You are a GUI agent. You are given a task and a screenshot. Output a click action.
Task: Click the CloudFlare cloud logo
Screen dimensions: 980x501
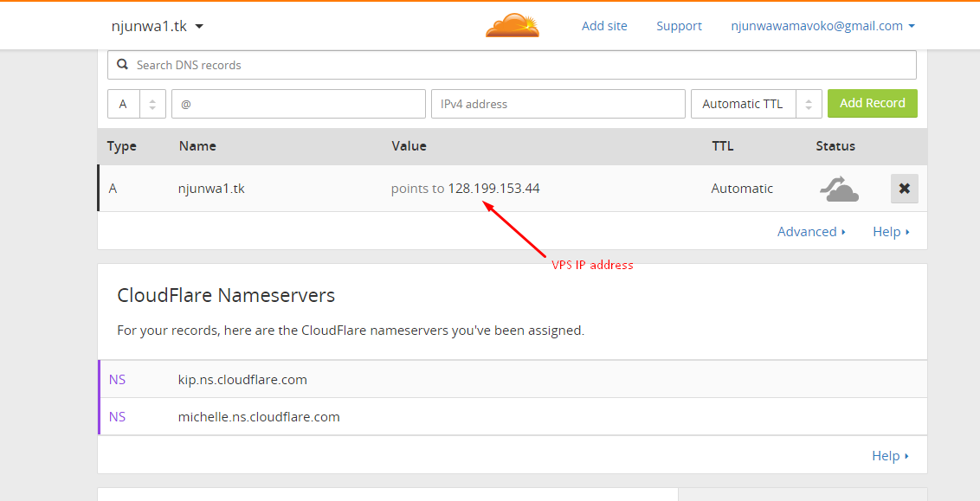click(x=513, y=26)
